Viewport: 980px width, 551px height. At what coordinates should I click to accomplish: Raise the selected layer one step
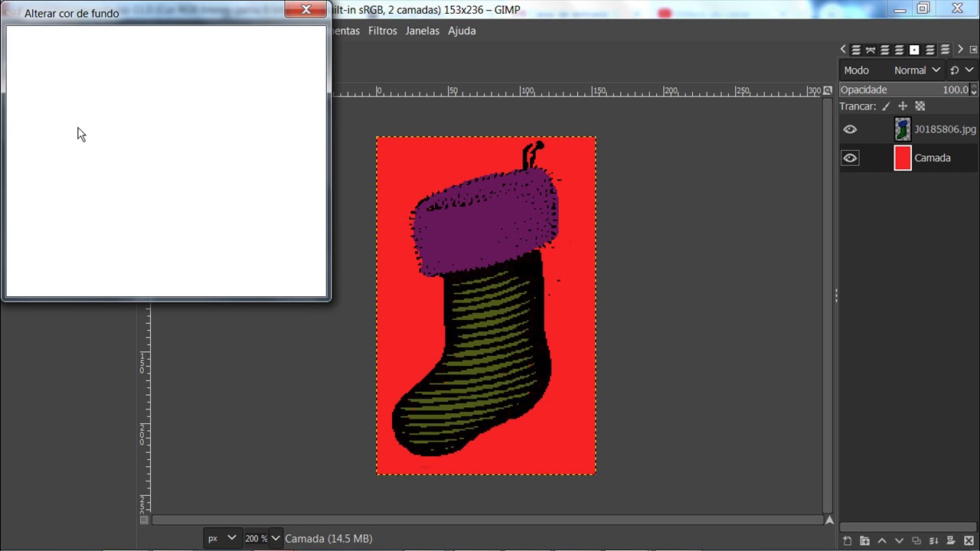pos(882,541)
